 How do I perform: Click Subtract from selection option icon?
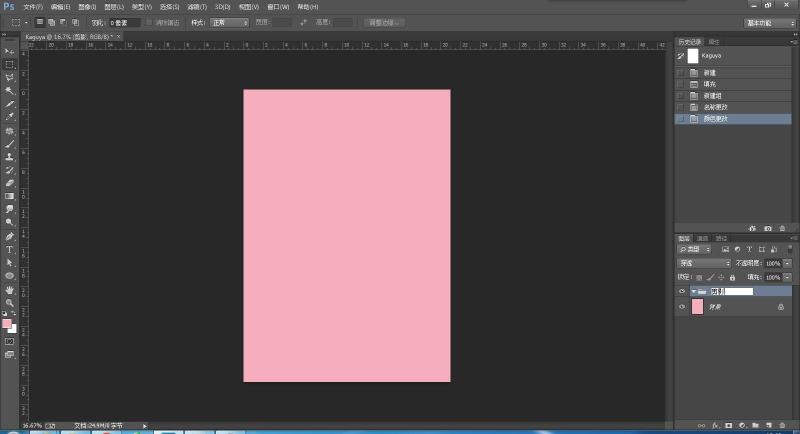tap(63, 22)
